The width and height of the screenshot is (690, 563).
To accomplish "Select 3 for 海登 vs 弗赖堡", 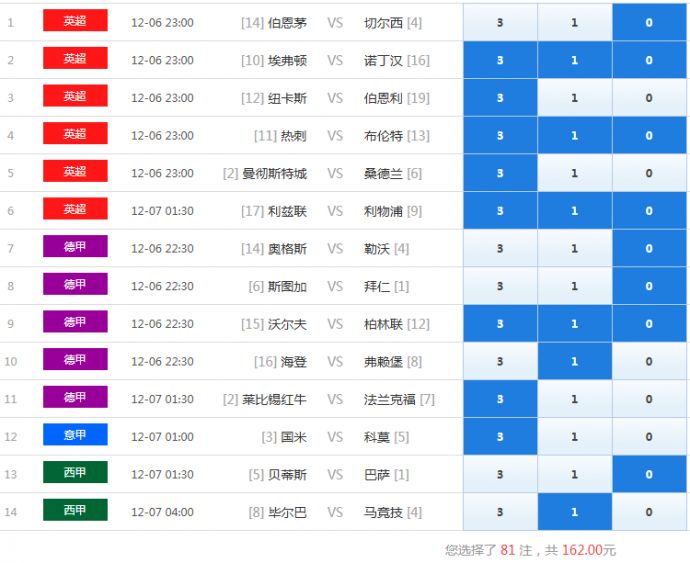I will [500, 361].
